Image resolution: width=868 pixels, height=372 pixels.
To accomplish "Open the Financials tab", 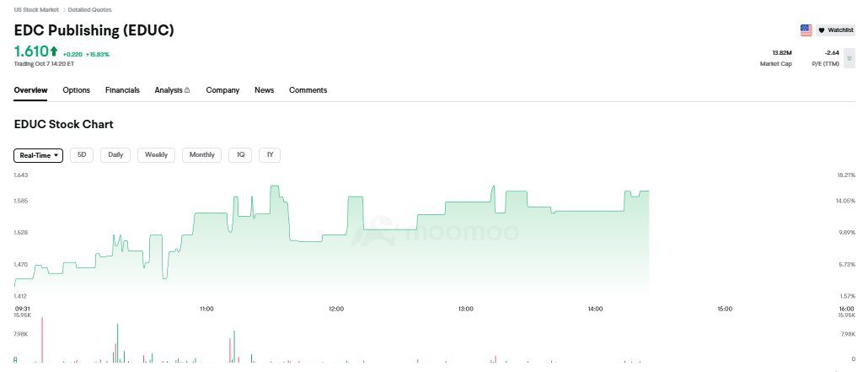I will [x=122, y=90].
